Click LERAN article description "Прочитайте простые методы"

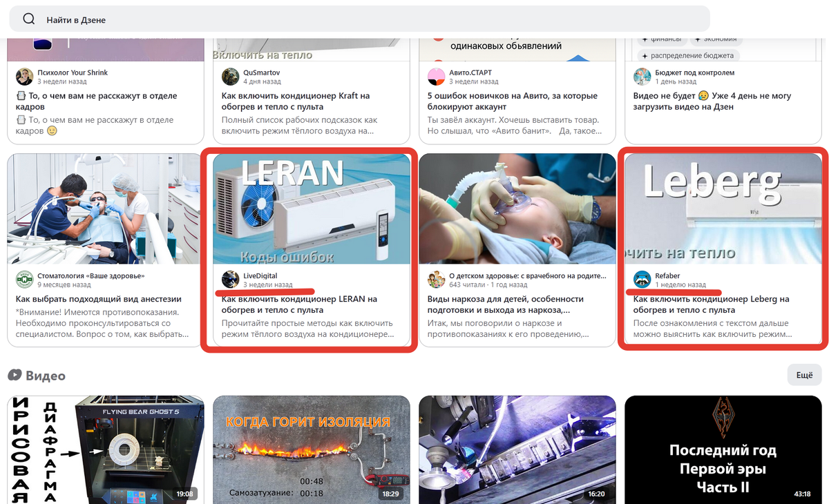307,329
